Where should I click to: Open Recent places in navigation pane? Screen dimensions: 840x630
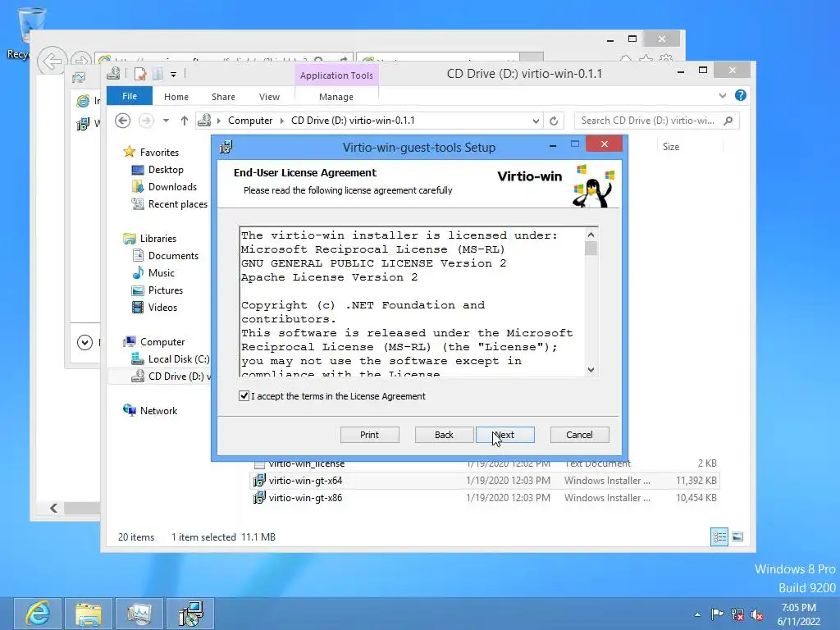click(177, 203)
